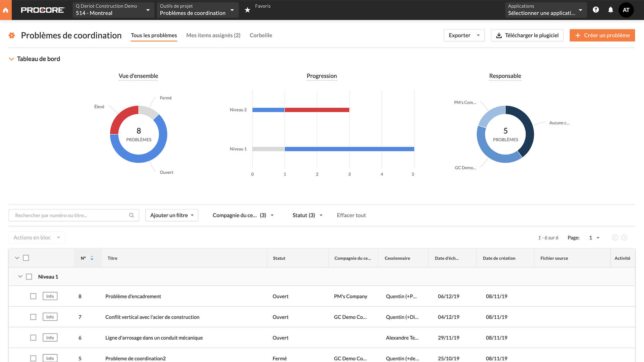Select checkbox for Problème d'encadrement row
This screenshot has width=644, height=362.
point(33,296)
